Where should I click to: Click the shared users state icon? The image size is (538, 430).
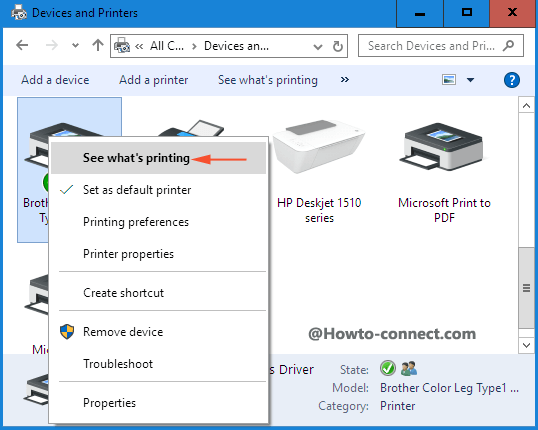[x=409, y=368]
